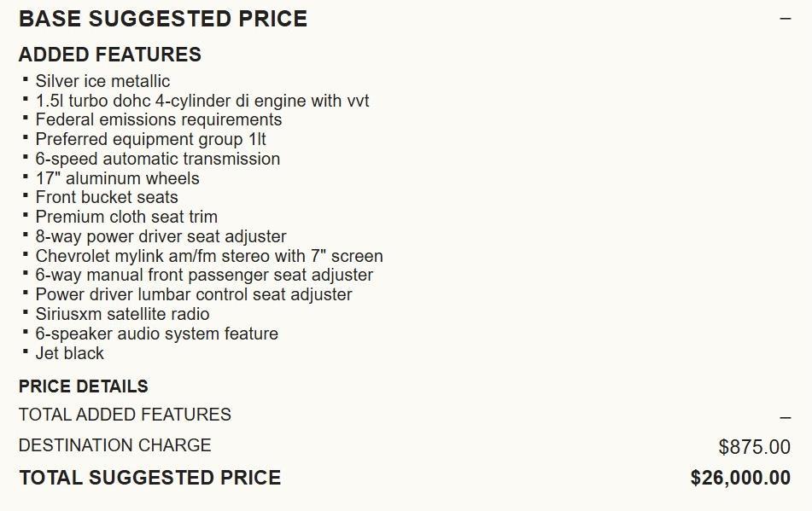Select the $26,000.00 total price
The height and width of the screenshot is (511, 812).
tap(740, 478)
